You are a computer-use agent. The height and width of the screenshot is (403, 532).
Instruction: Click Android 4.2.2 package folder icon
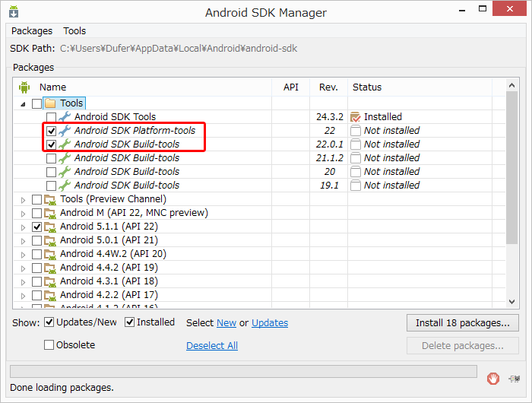50,295
